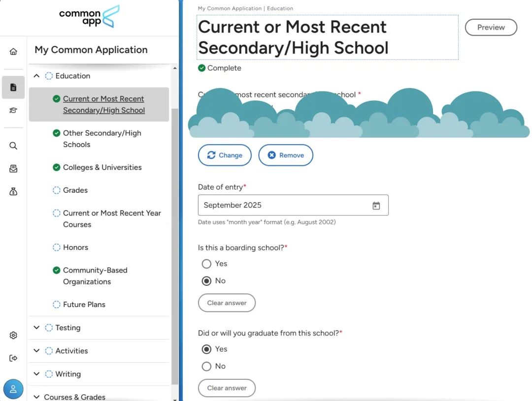Click the progress circle beside Testing
This screenshot has width=532, height=401.
pyautogui.click(x=49, y=328)
